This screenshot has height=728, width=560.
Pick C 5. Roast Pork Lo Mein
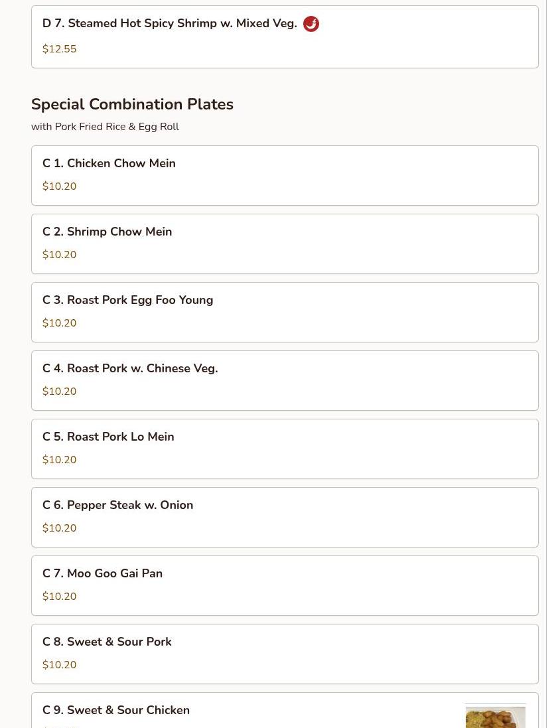[108, 437]
